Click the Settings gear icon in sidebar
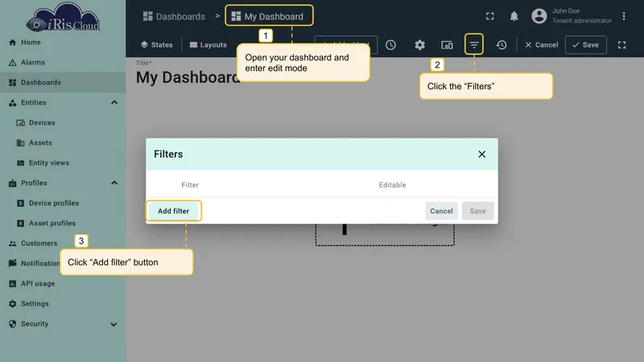 coord(12,304)
